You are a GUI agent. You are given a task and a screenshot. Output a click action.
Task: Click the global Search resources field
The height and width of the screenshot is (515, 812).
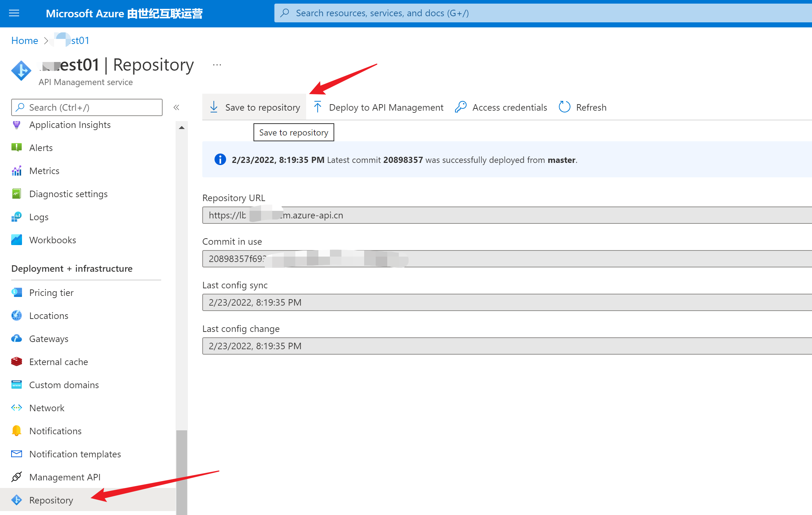[541, 13]
